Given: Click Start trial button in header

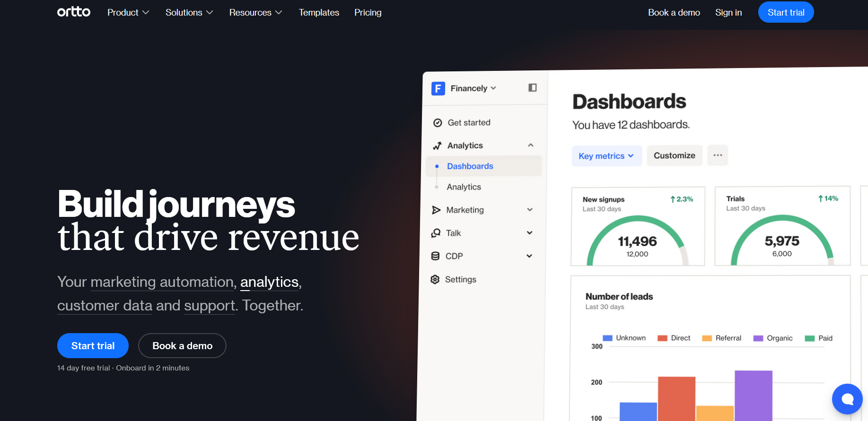Looking at the screenshot, I should click(x=786, y=12).
